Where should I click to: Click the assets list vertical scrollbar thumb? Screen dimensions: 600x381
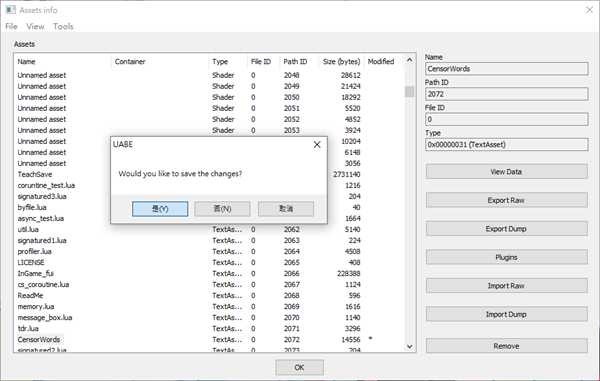[409, 91]
